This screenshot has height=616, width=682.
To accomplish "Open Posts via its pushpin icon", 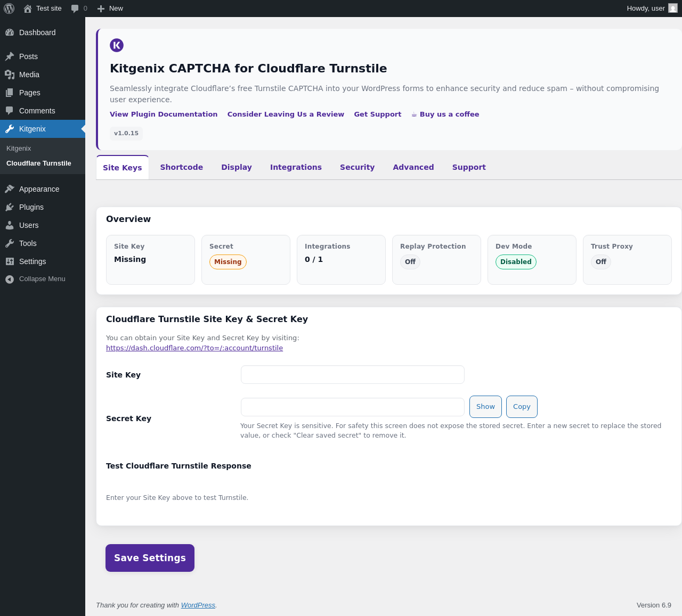I will click(x=10, y=56).
